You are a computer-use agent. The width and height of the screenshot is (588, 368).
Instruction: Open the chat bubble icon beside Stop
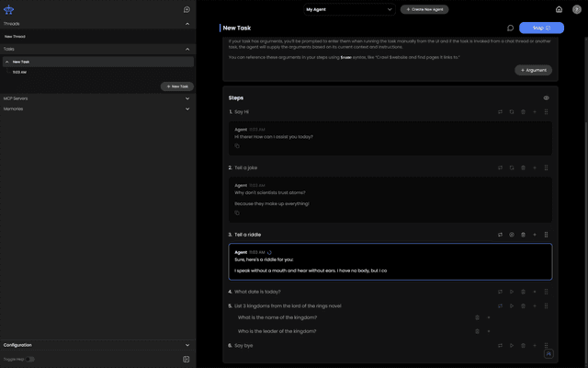point(511,29)
